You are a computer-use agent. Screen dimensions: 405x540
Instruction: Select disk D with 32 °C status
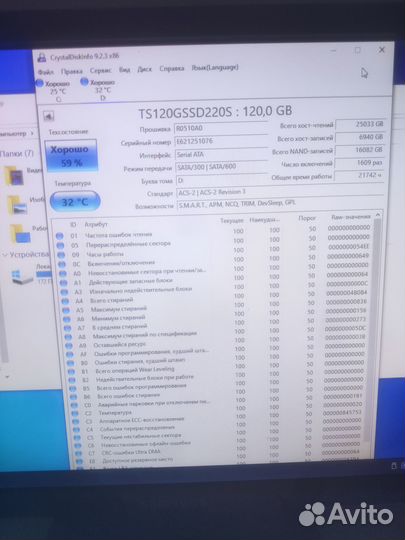pos(98,90)
